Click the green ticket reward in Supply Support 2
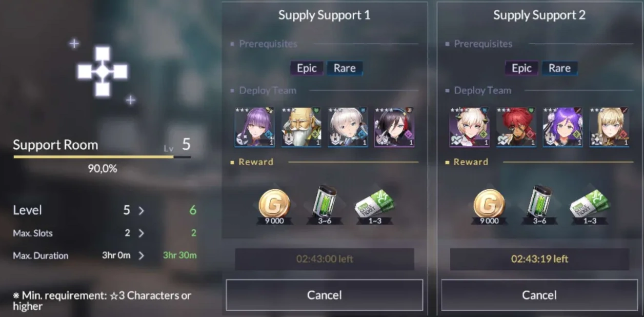This screenshot has height=317, width=644. click(590, 205)
